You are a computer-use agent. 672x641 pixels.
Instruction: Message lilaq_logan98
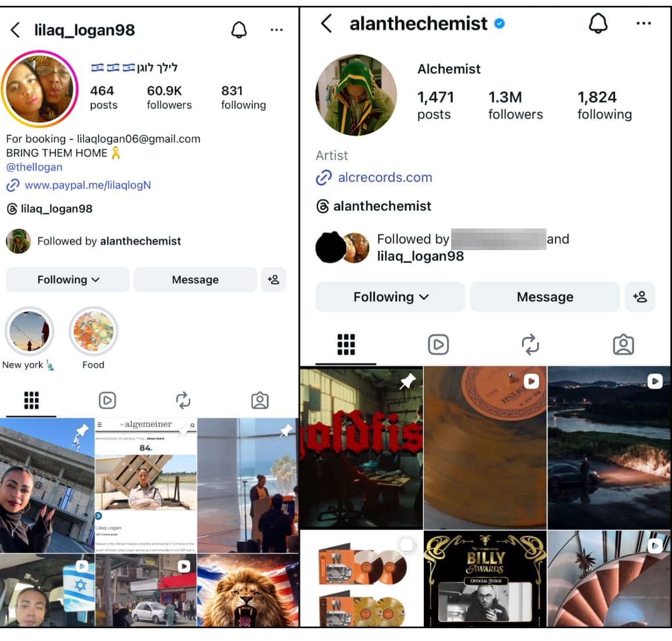click(x=195, y=280)
